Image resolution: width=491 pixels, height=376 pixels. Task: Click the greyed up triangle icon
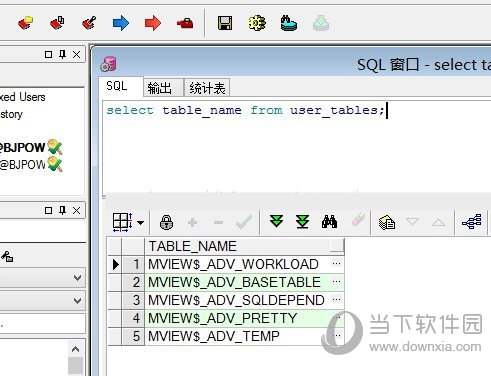point(438,222)
